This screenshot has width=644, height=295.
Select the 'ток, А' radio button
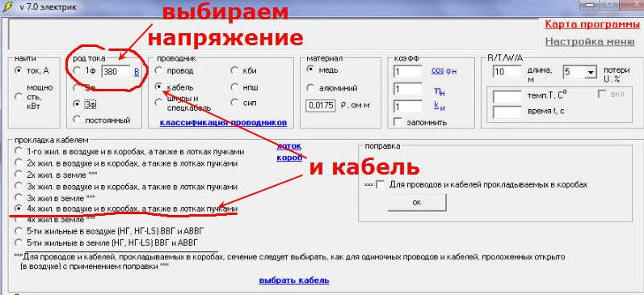pos(18,70)
